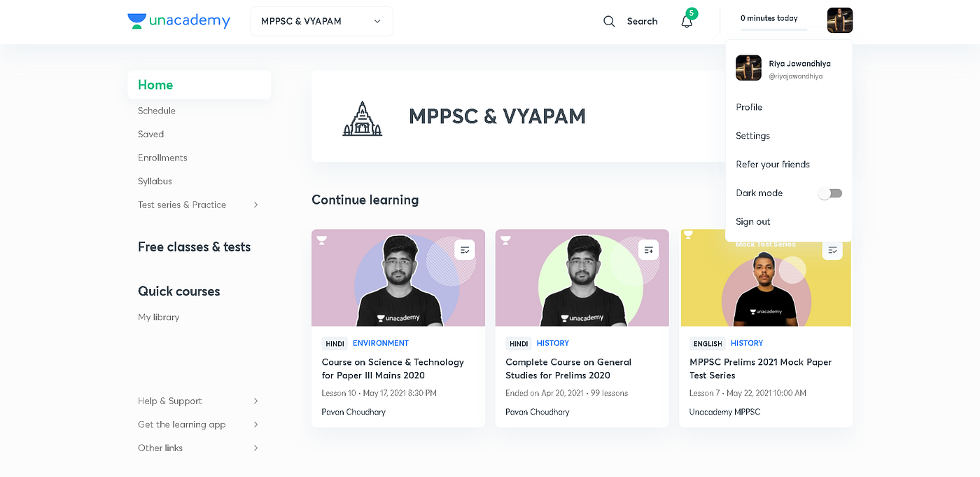
Task: Open MPPSC Prelims 2021 Mock Paper title
Action: click(x=760, y=368)
